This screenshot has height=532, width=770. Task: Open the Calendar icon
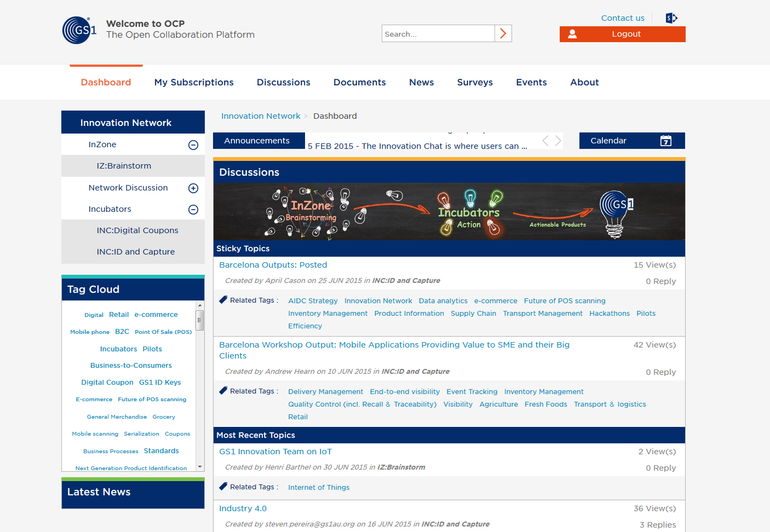point(666,141)
